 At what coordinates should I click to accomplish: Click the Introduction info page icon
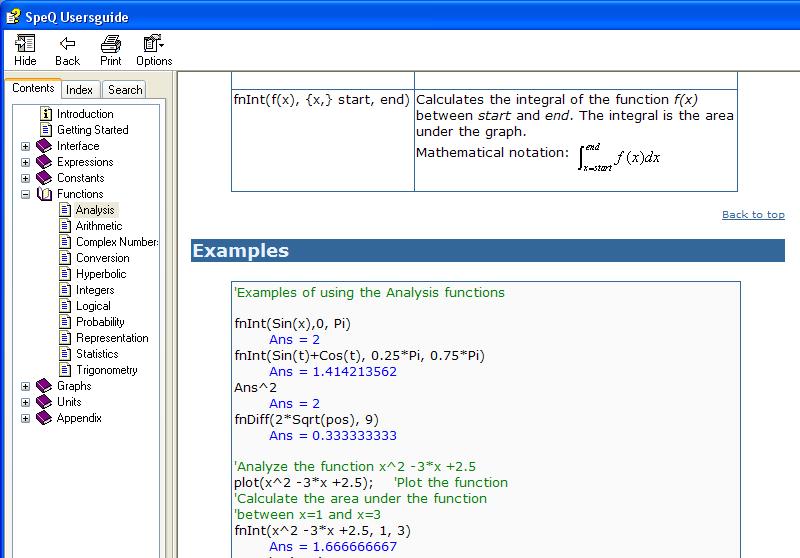[x=46, y=114]
